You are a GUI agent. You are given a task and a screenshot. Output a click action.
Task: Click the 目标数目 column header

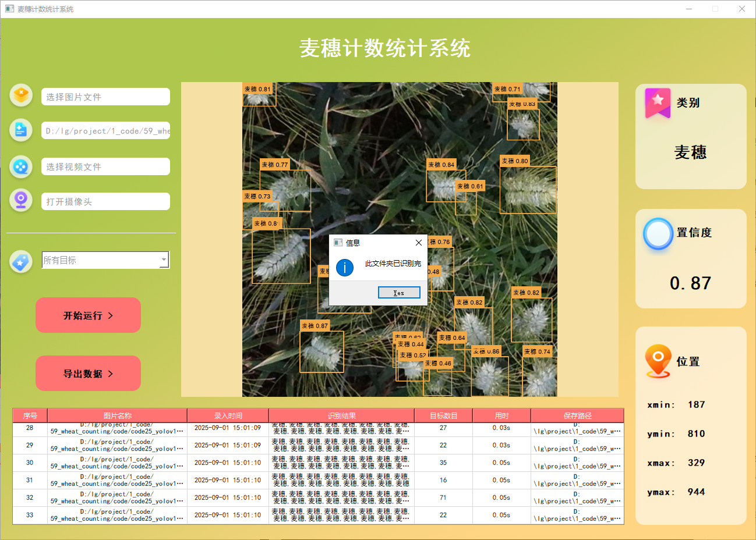pos(443,415)
